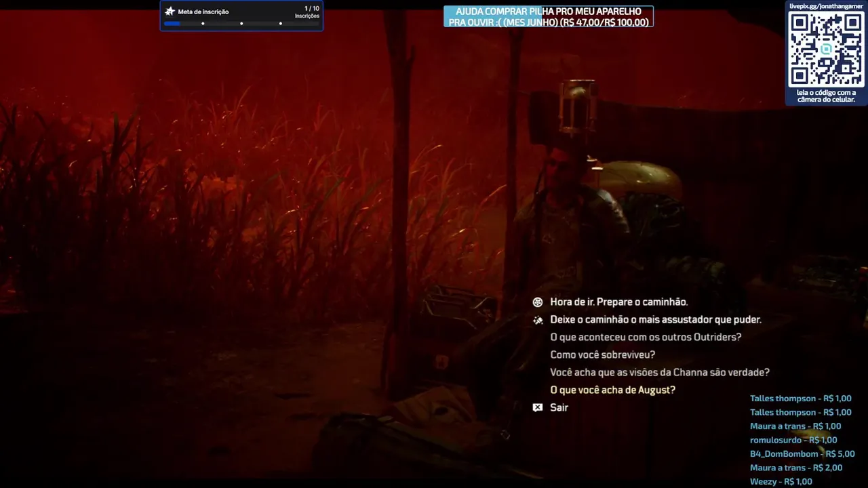Click the star icon in Meta de inscrição
This screenshot has height=488, width=868.
click(x=170, y=12)
